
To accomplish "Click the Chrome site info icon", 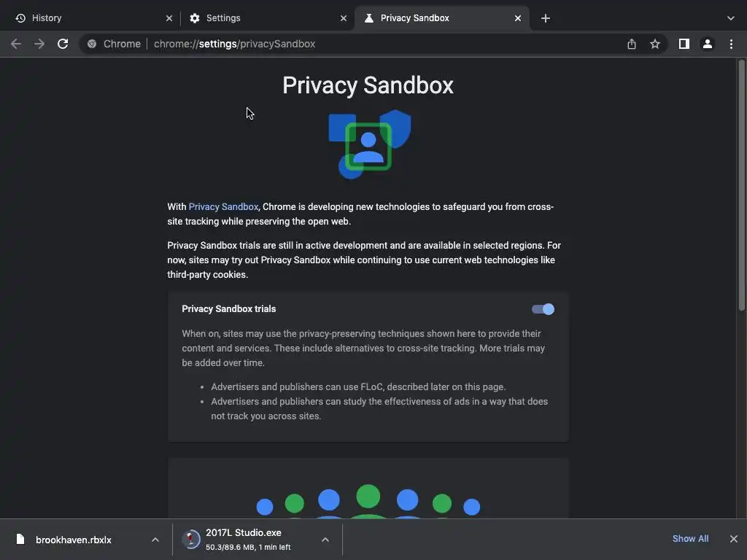I will tap(92, 44).
